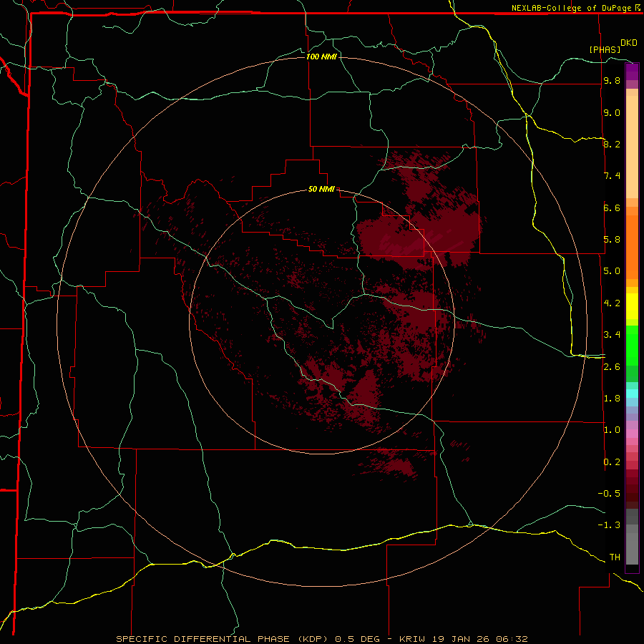Click the 9.8 scale value
Image resolution: width=644 pixels, height=644 pixels.
(x=612, y=81)
